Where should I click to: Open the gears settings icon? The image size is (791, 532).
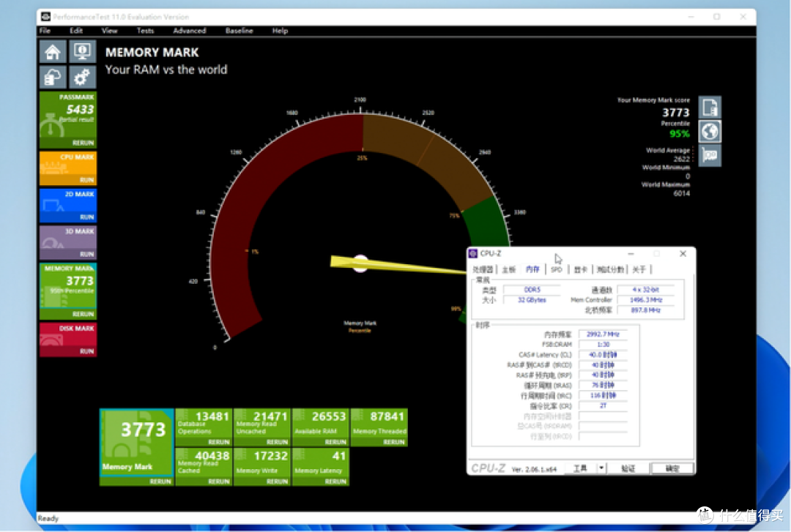pyautogui.click(x=82, y=78)
